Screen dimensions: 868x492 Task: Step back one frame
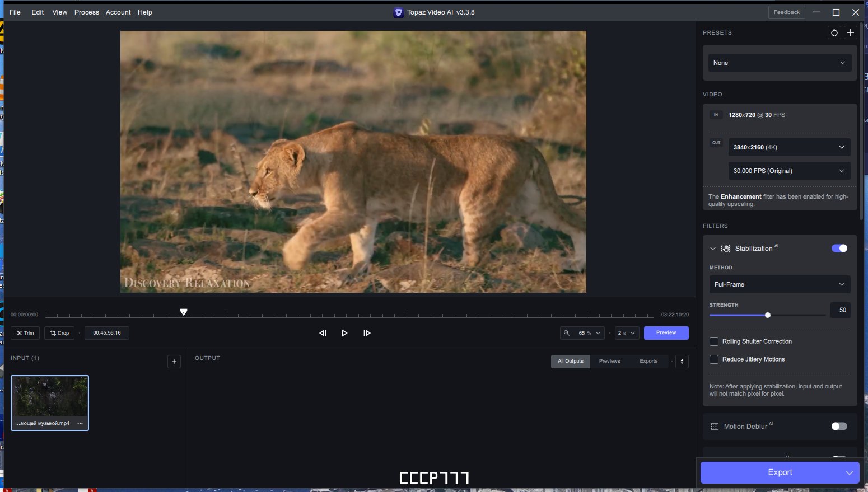coord(323,333)
